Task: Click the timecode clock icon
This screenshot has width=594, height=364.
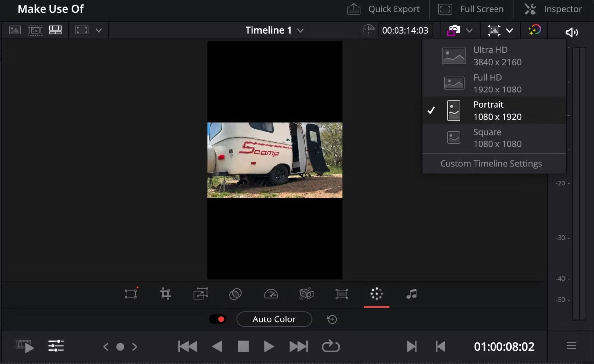Action: [x=369, y=30]
